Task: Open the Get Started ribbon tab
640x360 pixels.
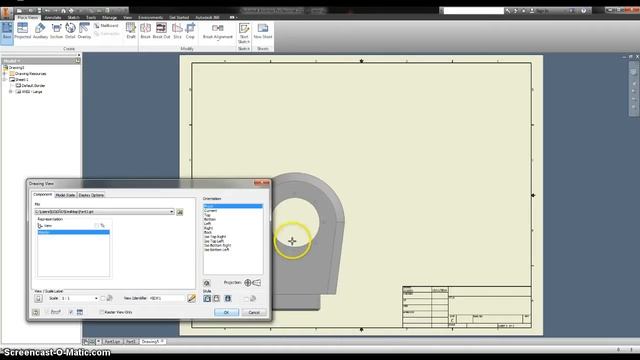Action: click(179, 18)
